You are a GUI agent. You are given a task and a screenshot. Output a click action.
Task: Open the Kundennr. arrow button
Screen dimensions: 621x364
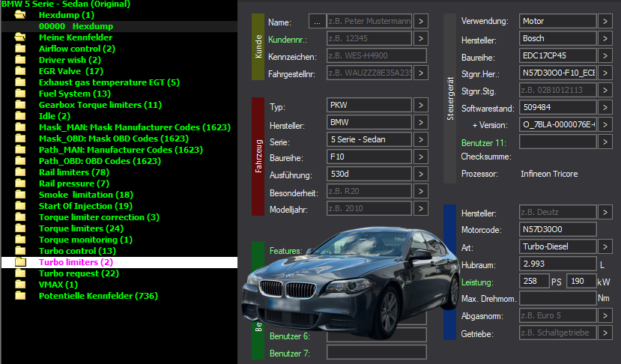(x=421, y=38)
